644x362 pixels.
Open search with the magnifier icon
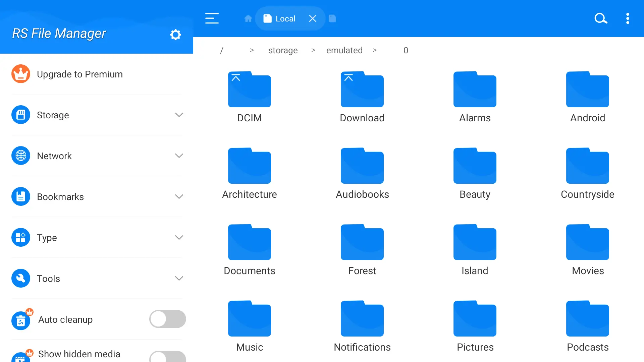tap(600, 18)
